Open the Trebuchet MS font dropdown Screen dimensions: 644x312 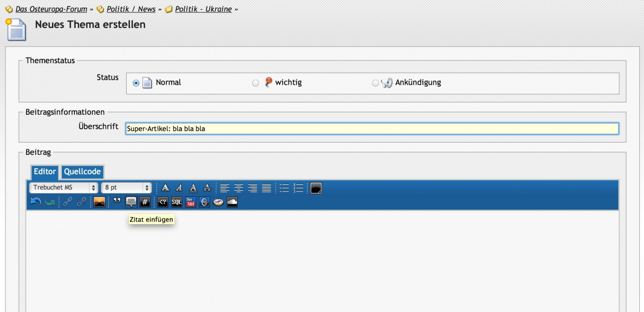[x=64, y=188]
